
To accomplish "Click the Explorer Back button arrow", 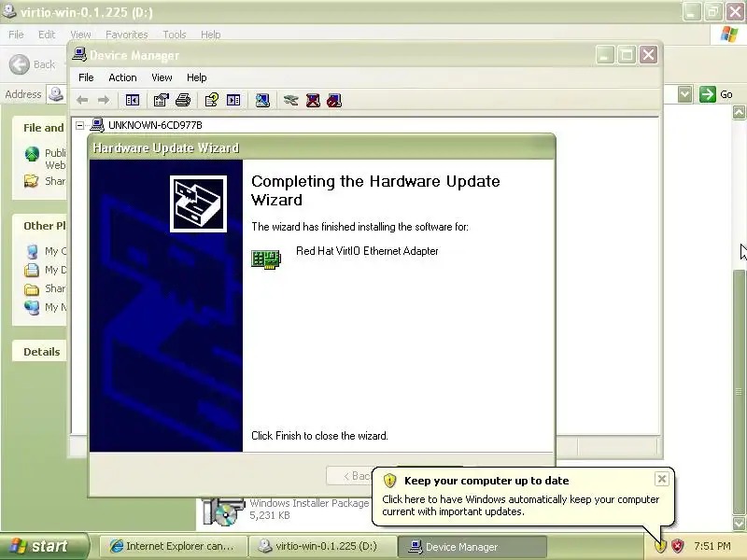I will click(x=20, y=64).
